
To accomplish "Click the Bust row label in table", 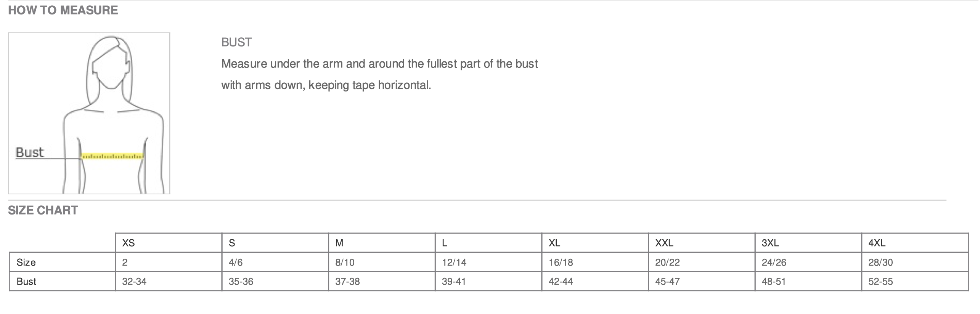I will click(27, 282).
